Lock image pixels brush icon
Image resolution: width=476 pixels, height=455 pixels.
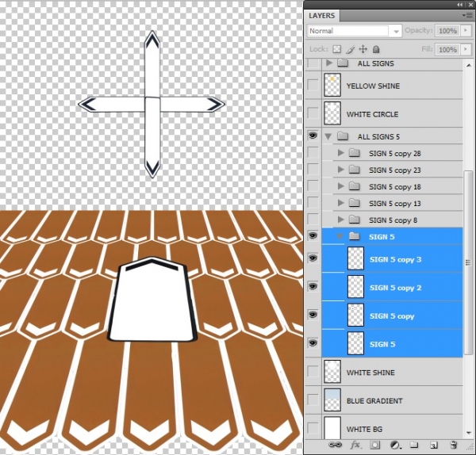tap(350, 49)
